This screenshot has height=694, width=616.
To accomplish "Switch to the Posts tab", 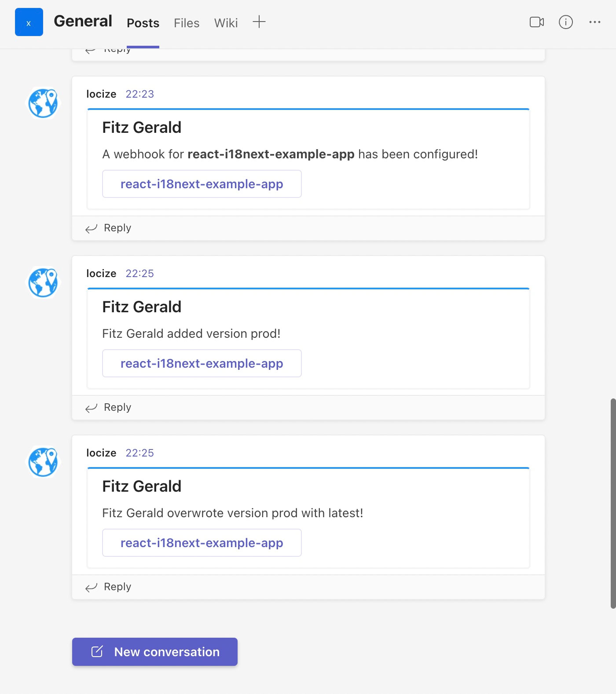I will pos(143,23).
